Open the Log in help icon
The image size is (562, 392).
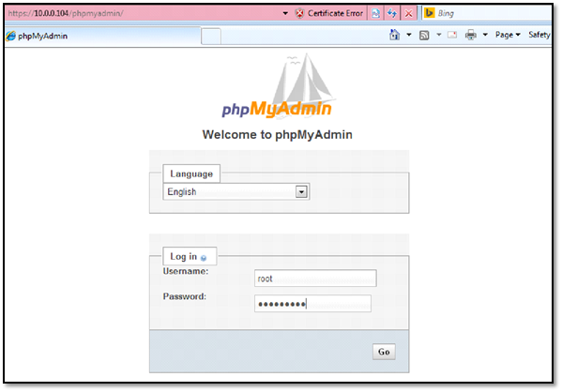[x=204, y=258]
